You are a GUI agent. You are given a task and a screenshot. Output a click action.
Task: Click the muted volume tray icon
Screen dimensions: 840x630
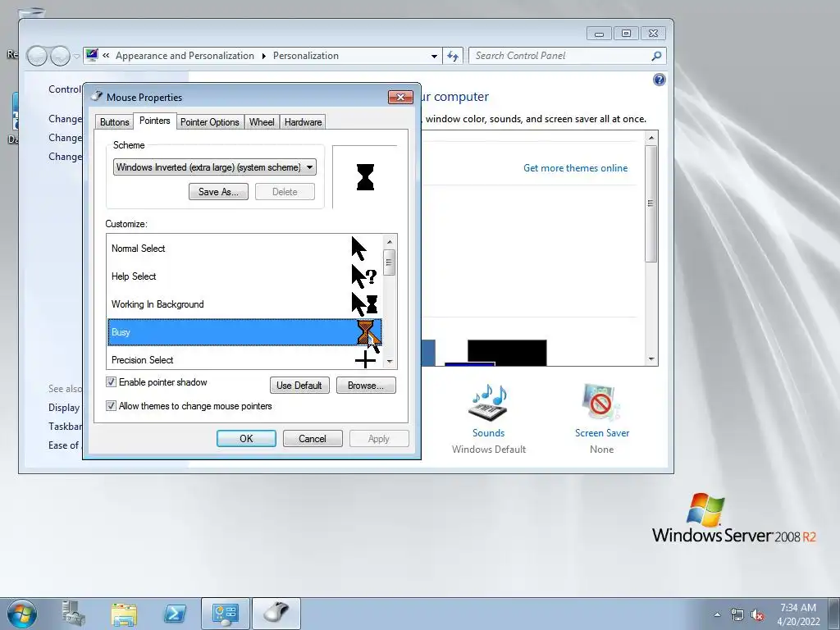(757, 614)
